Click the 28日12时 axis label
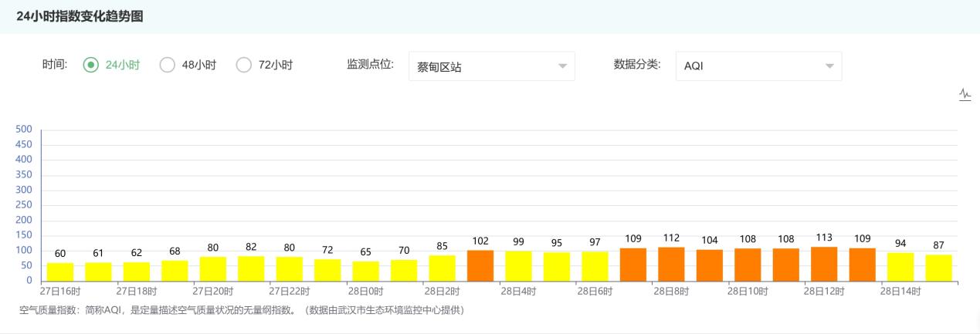This screenshot has height=334, width=980. click(824, 292)
